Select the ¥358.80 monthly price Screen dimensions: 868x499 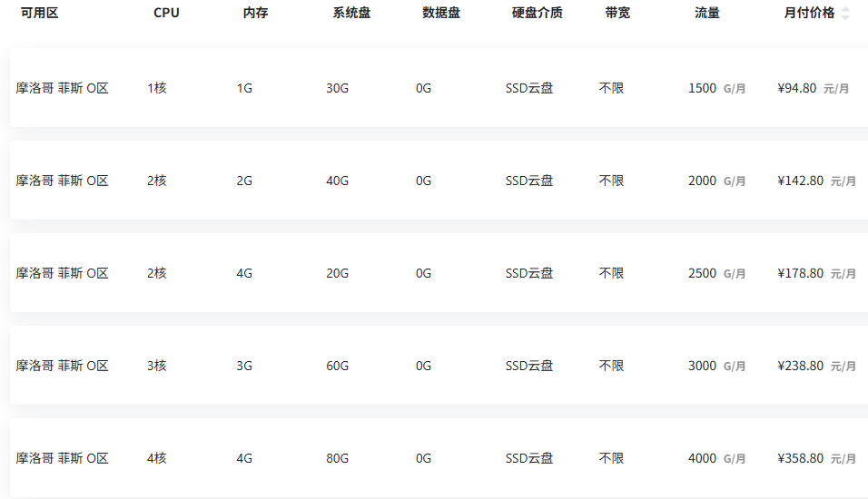point(801,458)
